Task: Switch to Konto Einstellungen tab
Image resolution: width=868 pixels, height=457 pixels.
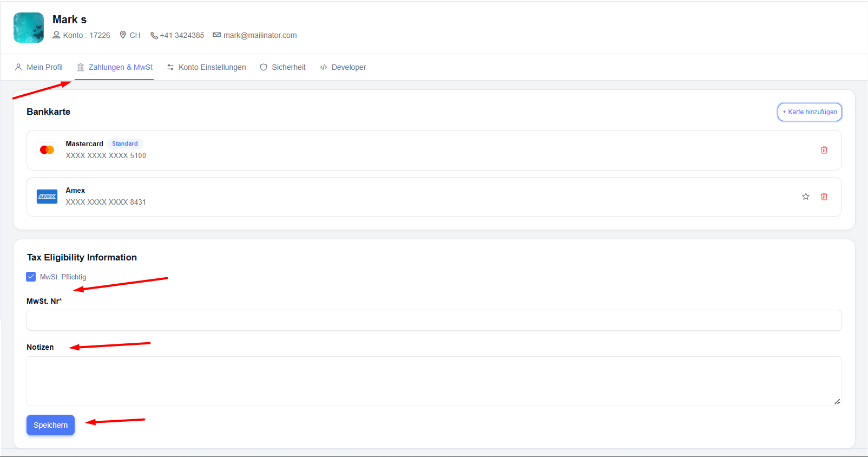Action: (206, 67)
